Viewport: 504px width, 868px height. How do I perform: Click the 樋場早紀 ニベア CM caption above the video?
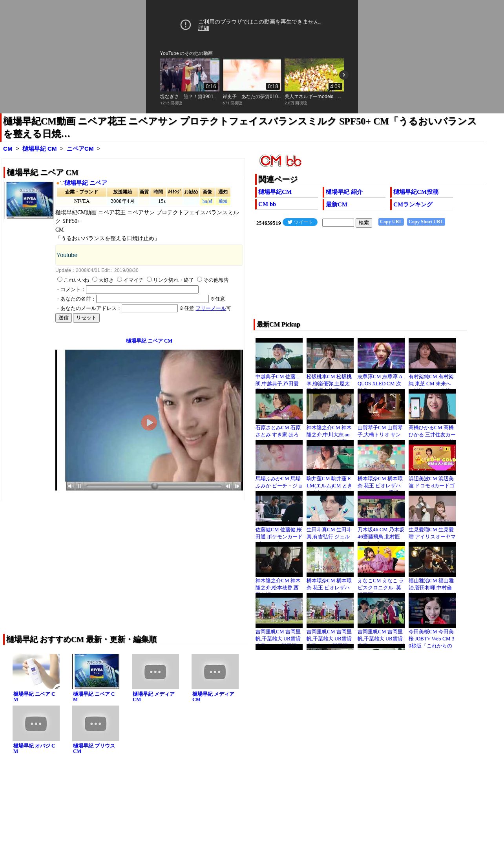pos(149,341)
